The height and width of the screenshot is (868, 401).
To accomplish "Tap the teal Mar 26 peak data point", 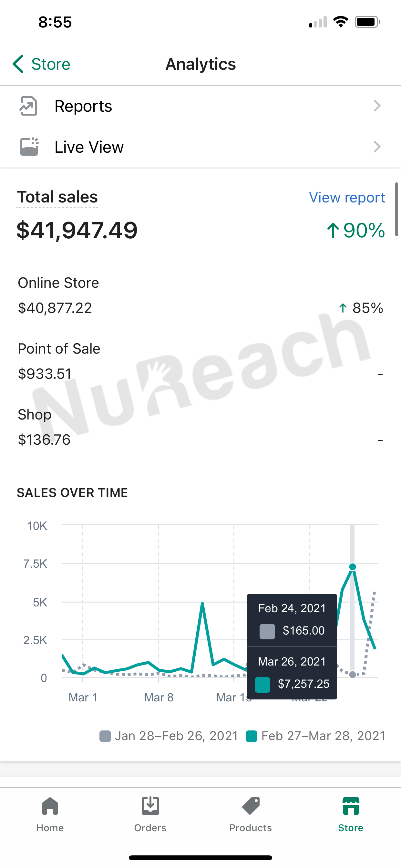I will (353, 567).
